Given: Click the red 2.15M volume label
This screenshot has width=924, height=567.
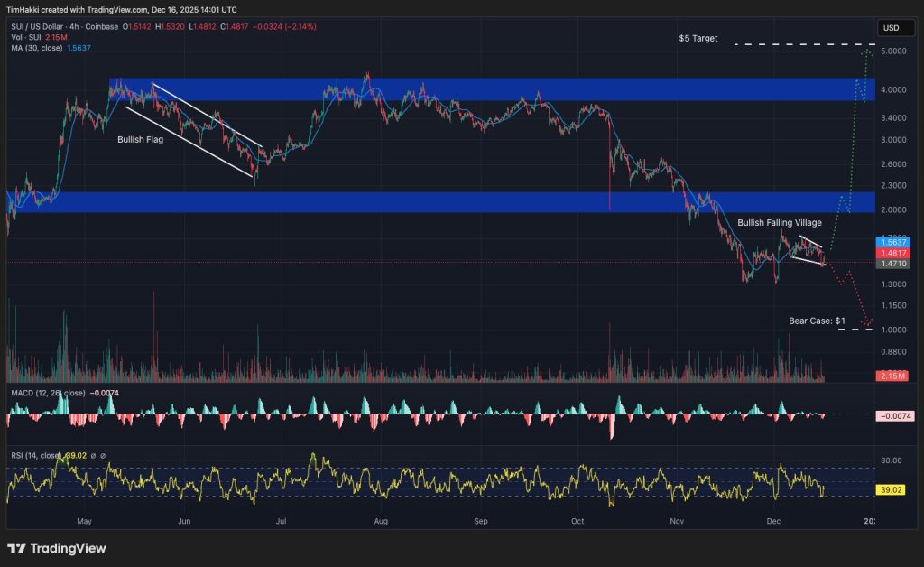Looking at the screenshot, I should coord(891,374).
